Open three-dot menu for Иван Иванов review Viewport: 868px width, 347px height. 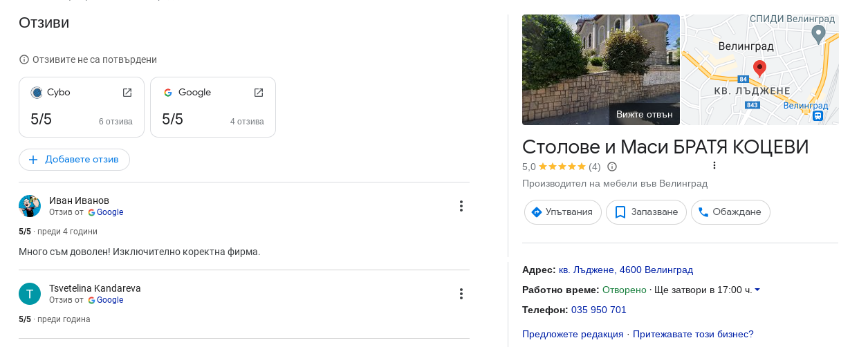tap(461, 206)
